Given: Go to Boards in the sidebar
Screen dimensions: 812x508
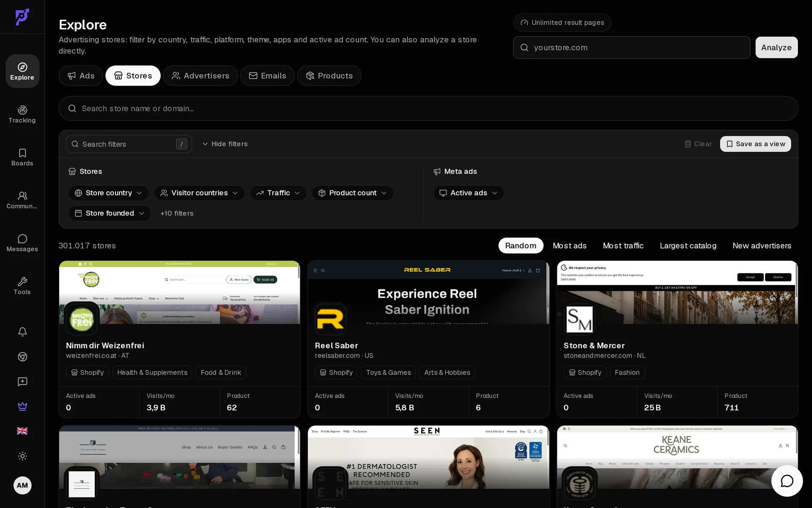Looking at the screenshot, I should pos(22,157).
